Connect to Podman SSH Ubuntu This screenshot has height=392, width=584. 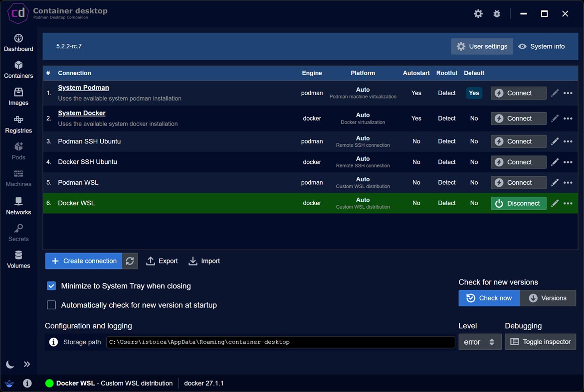click(519, 141)
